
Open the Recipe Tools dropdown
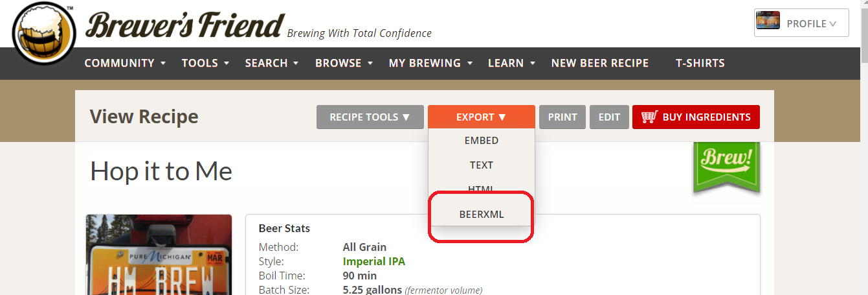pyautogui.click(x=370, y=117)
